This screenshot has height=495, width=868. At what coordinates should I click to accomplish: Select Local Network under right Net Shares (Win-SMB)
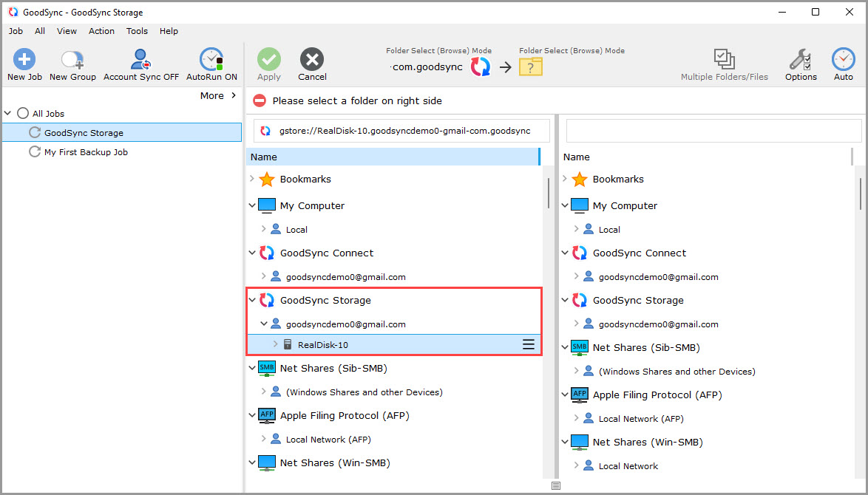point(628,466)
